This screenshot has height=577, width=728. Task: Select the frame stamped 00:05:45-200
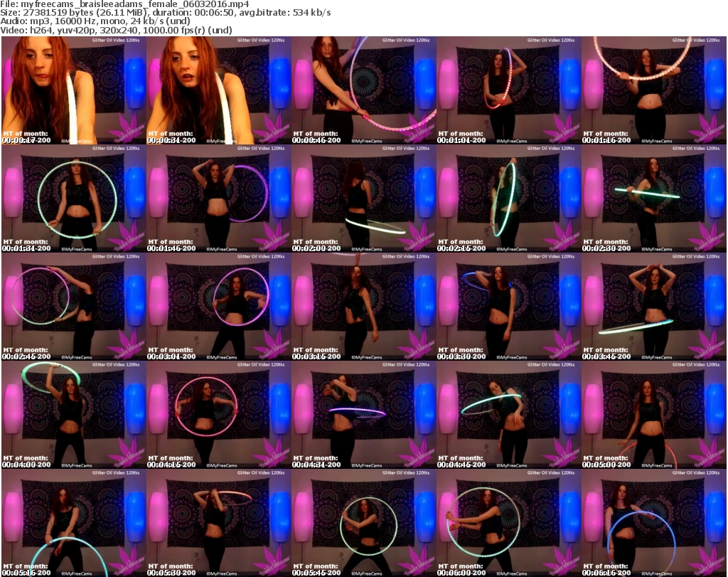coord(364,523)
